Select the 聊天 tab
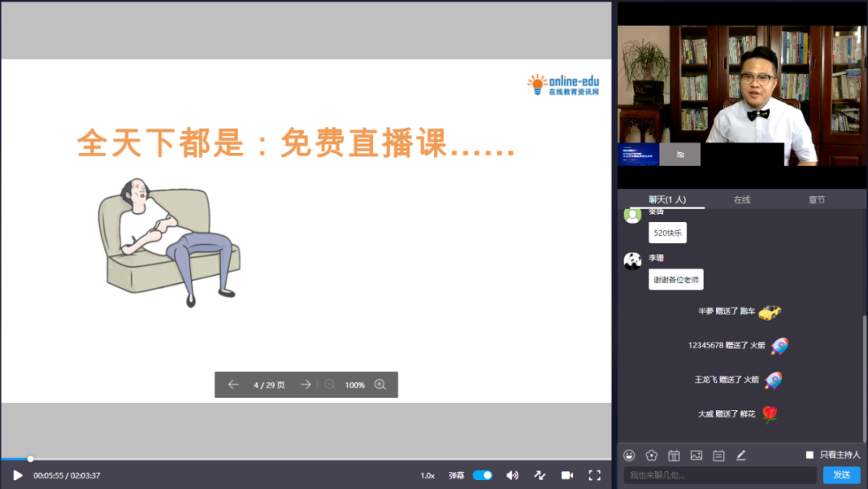Image resolution: width=868 pixels, height=489 pixels. (x=667, y=199)
